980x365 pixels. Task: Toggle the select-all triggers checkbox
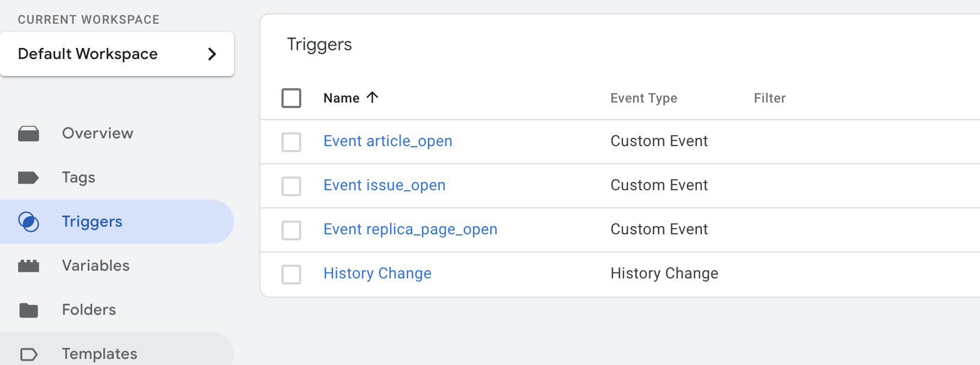pyautogui.click(x=291, y=98)
